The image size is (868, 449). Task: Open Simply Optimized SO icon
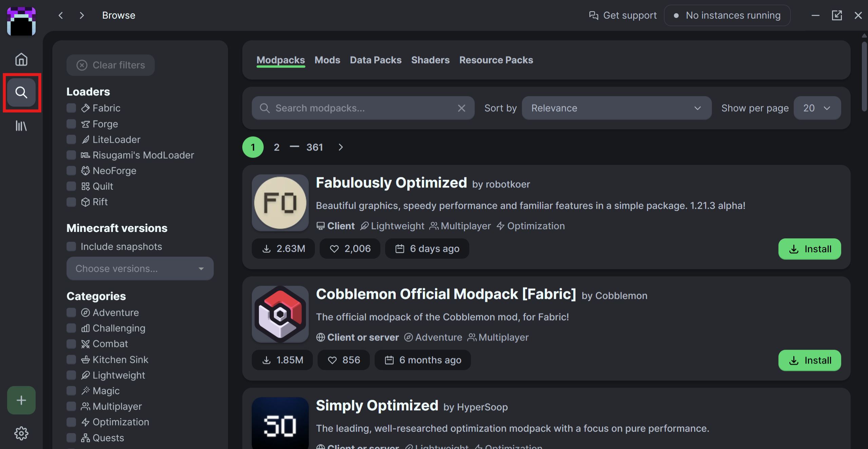tap(280, 423)
